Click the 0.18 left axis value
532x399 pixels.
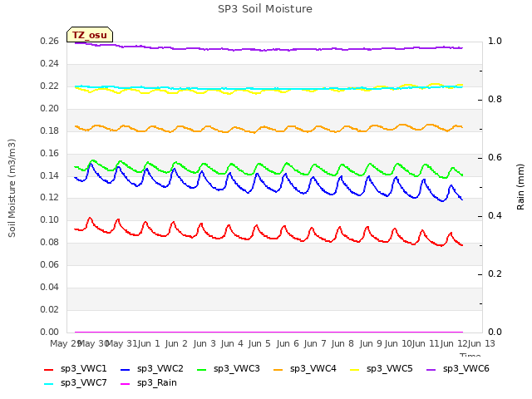[x=50, y=131]
